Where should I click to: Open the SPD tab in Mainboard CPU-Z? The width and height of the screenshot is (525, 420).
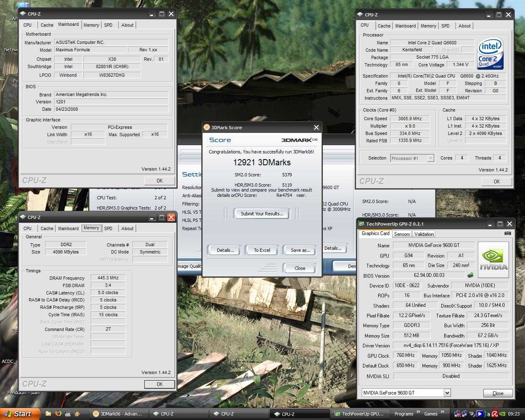pyautogui.click(x=108, y=25)
